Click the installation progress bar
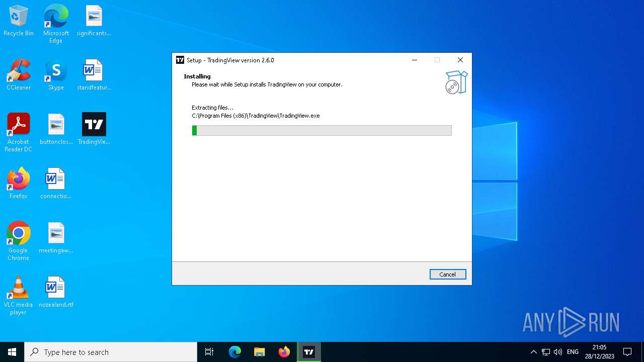The width and height of the screenshot is (644, 362). 322,131
